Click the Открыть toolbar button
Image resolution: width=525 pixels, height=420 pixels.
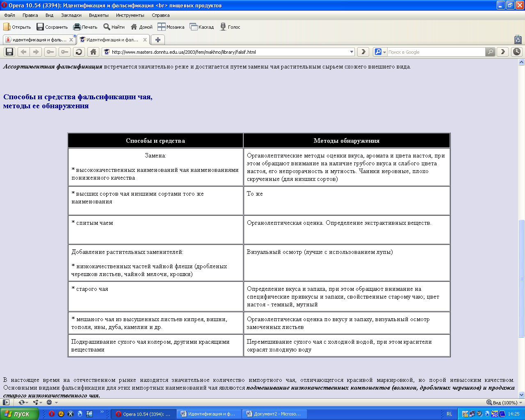click(x=17, y=27)
